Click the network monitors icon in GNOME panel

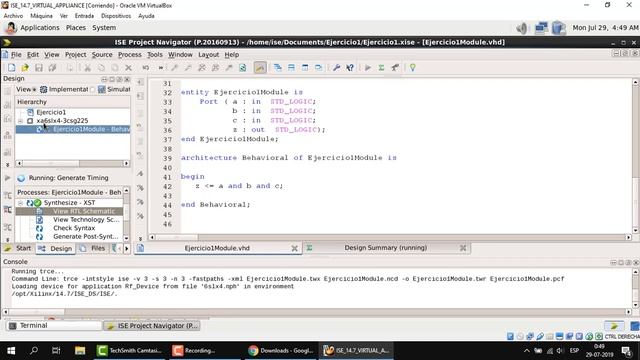pos(541,28)
